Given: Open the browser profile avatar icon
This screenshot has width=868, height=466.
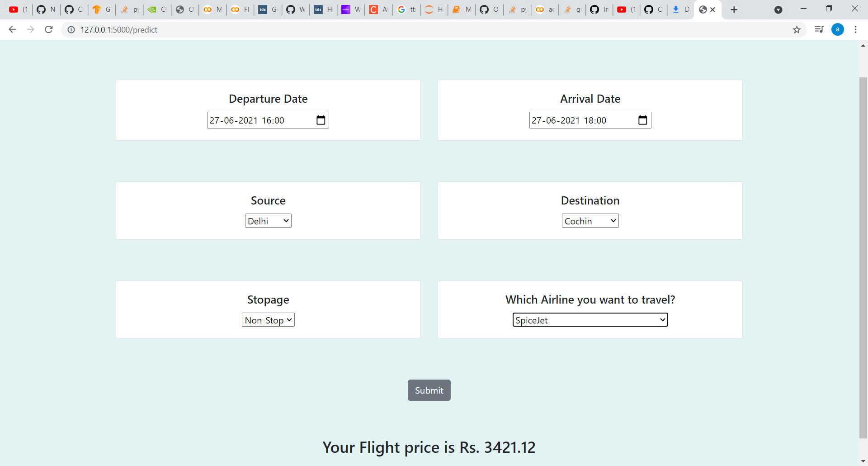Looking at the screenshot, I should pyautogui.click(x=838, y=29).
